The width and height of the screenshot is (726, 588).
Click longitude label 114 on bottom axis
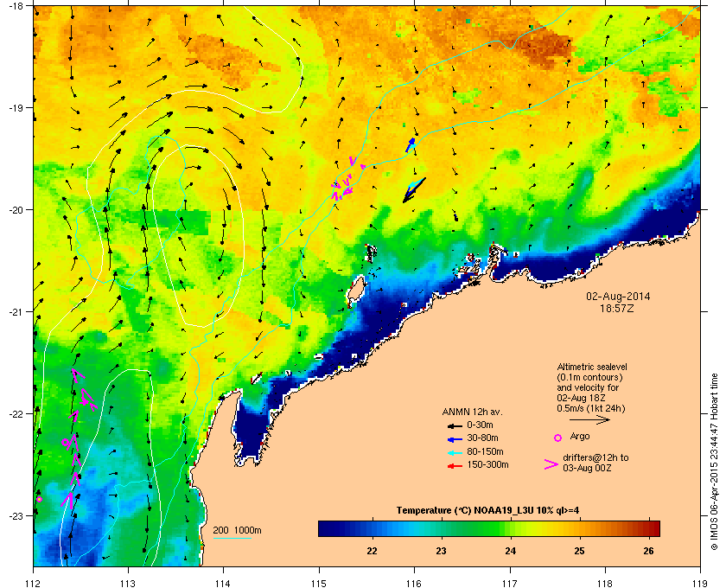point(223,584)
